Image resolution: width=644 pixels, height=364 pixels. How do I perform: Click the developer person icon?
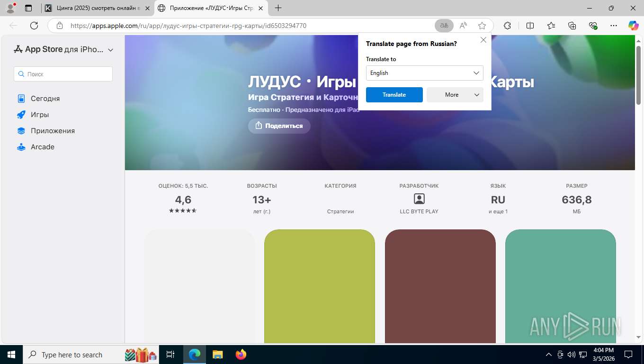tap(419, 199)
